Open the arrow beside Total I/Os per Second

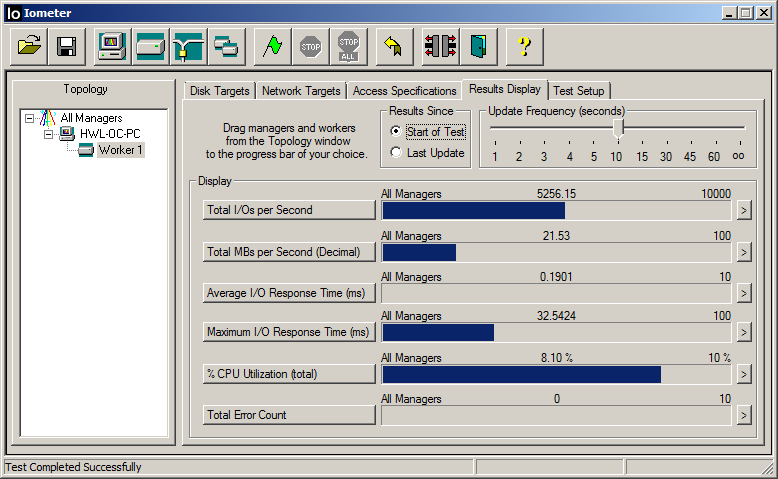click(x=743, y=210)
